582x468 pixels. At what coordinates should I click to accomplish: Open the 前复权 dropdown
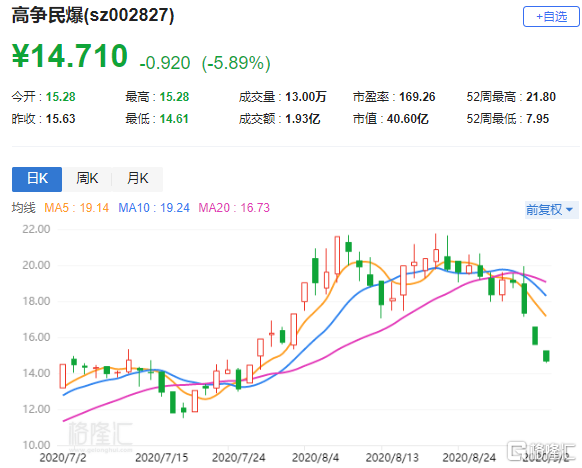(x=551, y=210)
